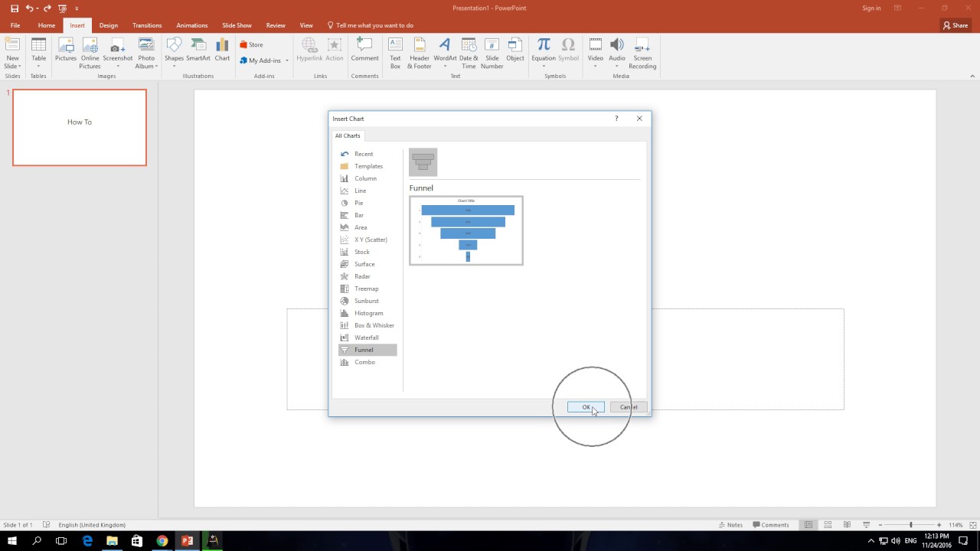Expand My Add-ins dropdown arrow
The height and width of the screenshot is (551, 980).
pos(287,60)
